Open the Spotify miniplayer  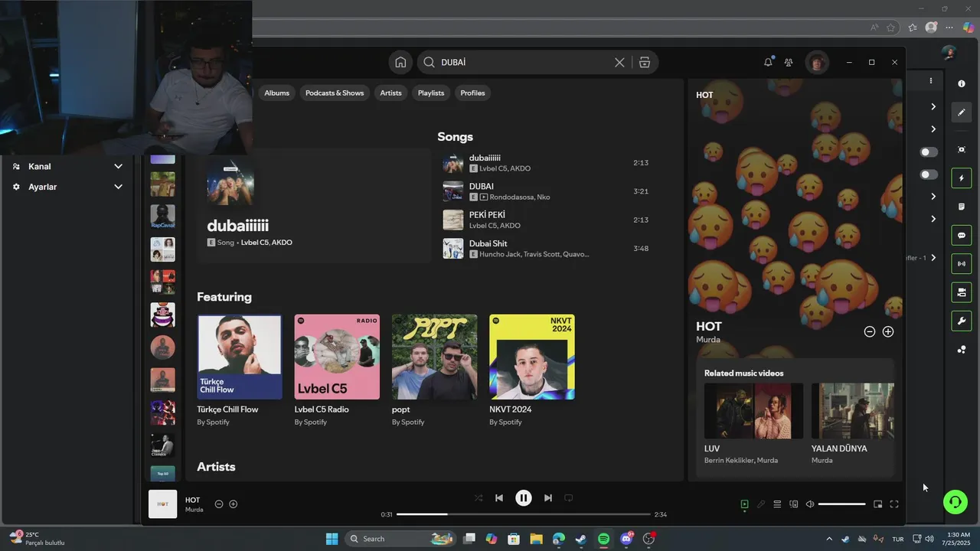click(878, 504)
